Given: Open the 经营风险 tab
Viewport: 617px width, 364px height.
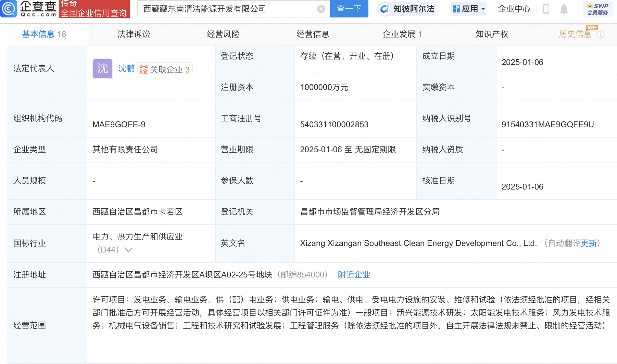Looking at the screenshot, I should [223, 34].
